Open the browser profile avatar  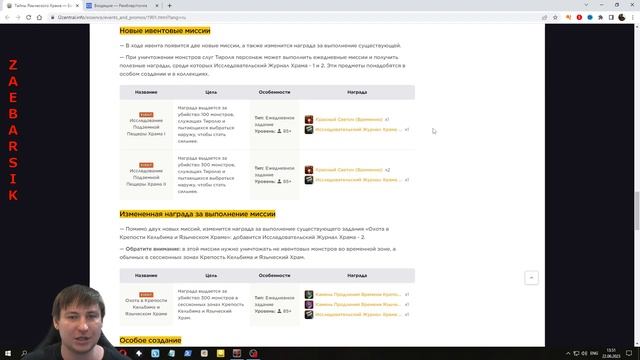click(622, 18)
